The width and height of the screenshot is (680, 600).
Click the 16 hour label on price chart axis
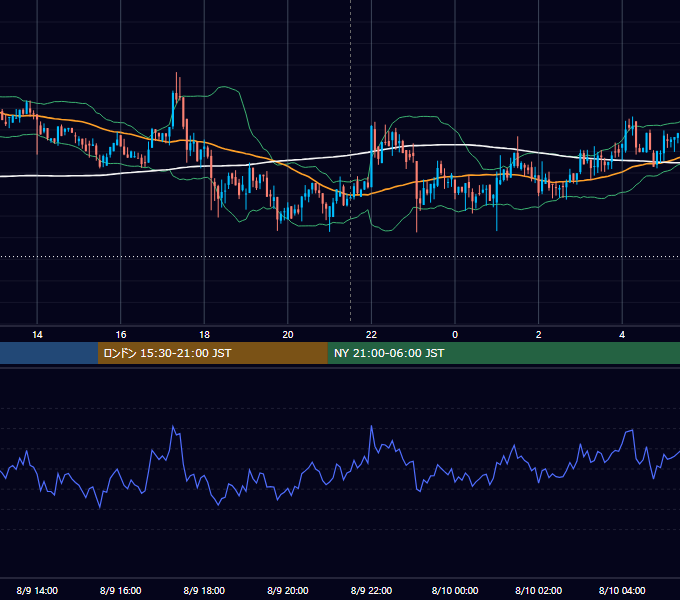pos(121,335)
